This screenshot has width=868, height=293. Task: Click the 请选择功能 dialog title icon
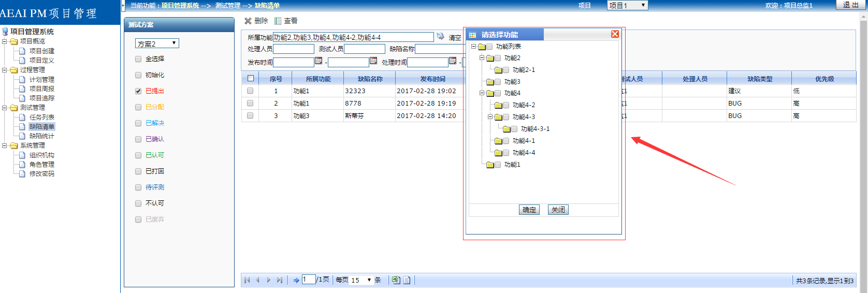(472, 35)
